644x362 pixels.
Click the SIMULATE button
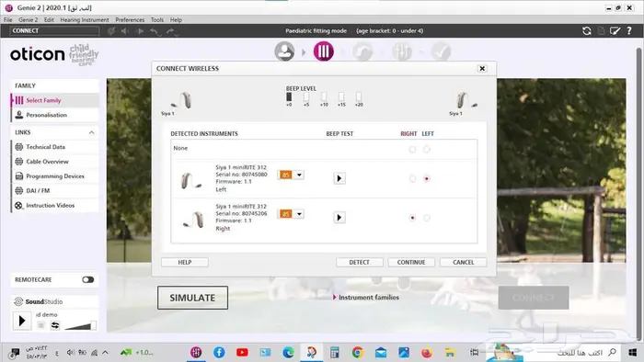192,298
